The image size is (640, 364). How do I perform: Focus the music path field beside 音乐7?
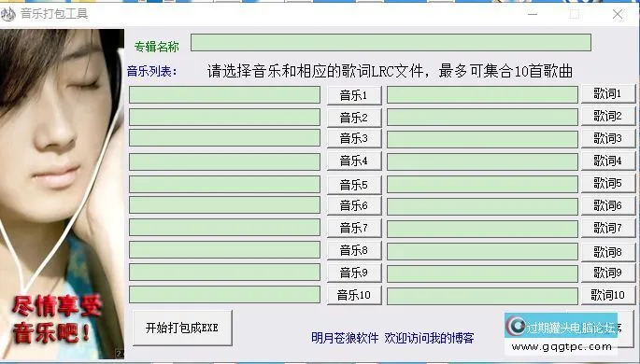224,228
